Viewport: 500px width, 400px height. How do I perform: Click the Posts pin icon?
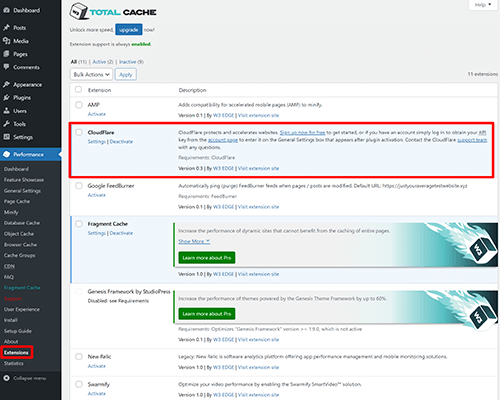pyautogui.click(x=6, y=28)
